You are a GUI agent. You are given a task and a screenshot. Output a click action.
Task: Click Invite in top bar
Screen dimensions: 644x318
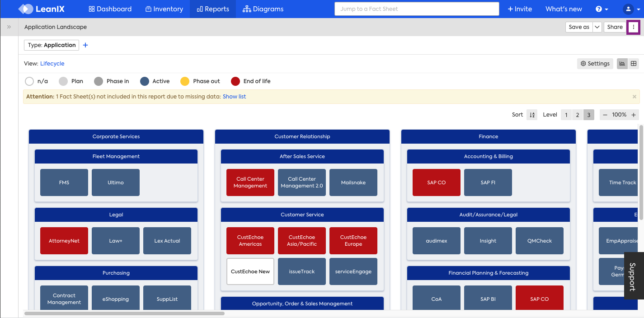pyautogui.click(x=520, y=9)
